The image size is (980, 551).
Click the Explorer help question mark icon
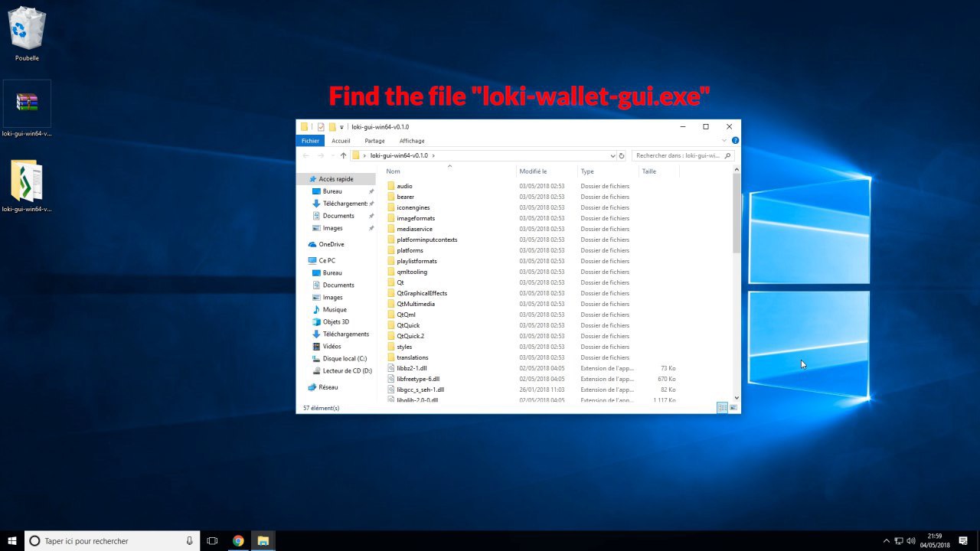[x=735, y=141]
